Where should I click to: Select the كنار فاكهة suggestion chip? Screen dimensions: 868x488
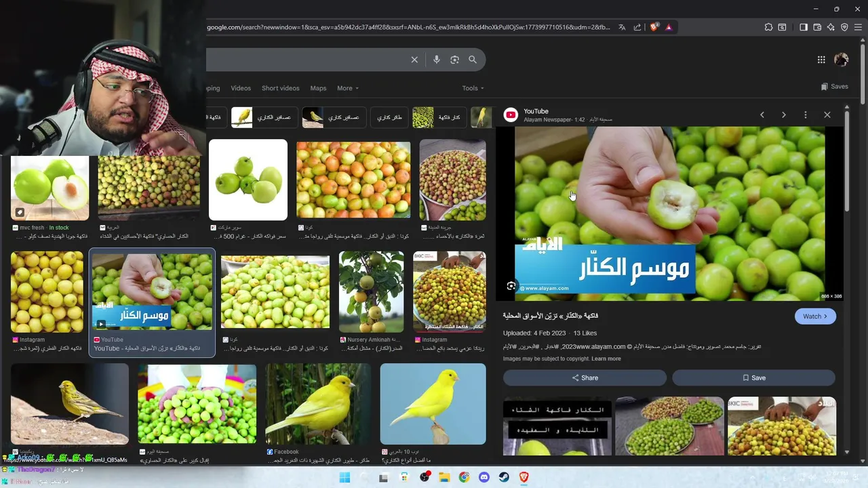(x=438, y=117)
